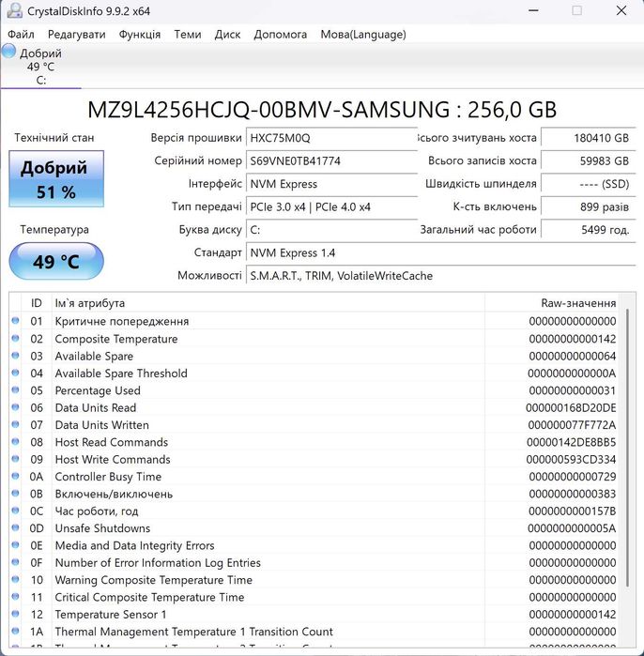Click the status dot for Data Units Written
This screenshot has width=644, height=656.
(15, 424)
